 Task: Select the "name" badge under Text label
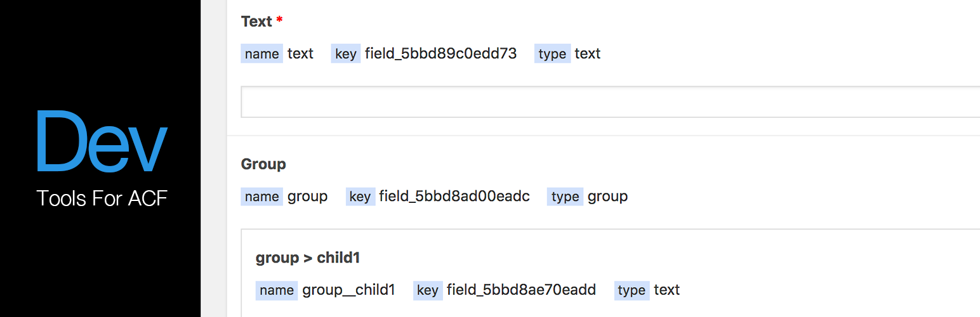[x=262, y=54]
